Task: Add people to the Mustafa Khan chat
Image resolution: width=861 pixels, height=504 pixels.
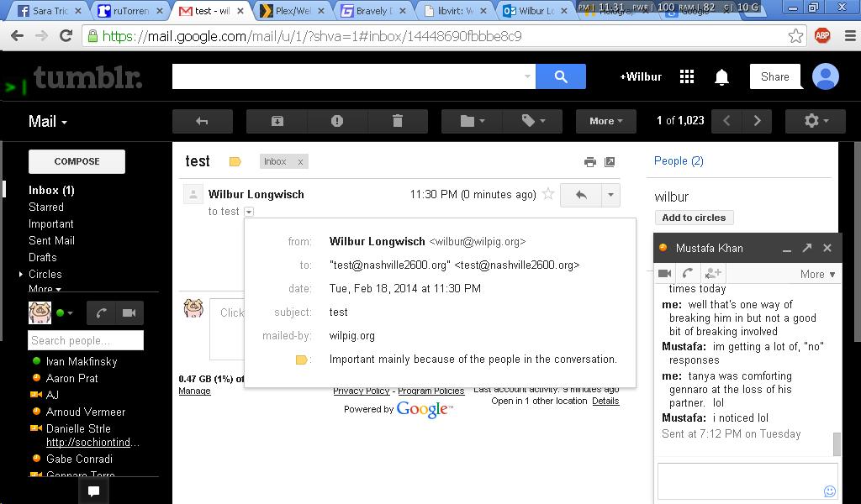Action: (713, 273)
